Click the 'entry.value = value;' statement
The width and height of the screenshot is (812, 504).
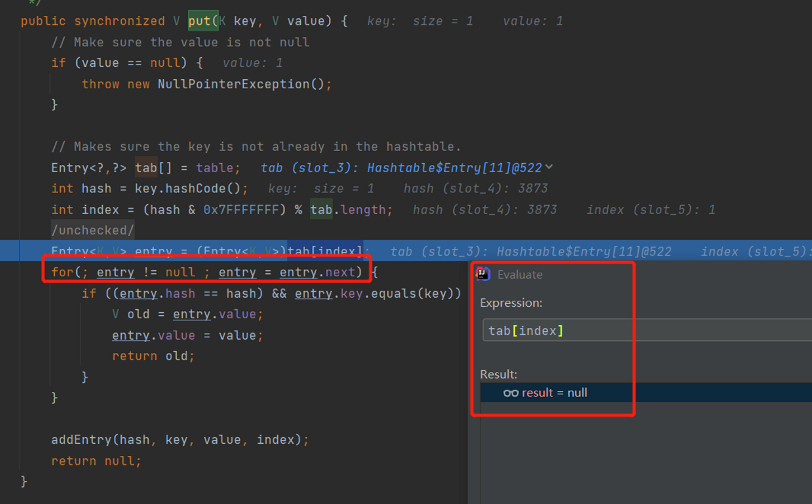point(188,335)
